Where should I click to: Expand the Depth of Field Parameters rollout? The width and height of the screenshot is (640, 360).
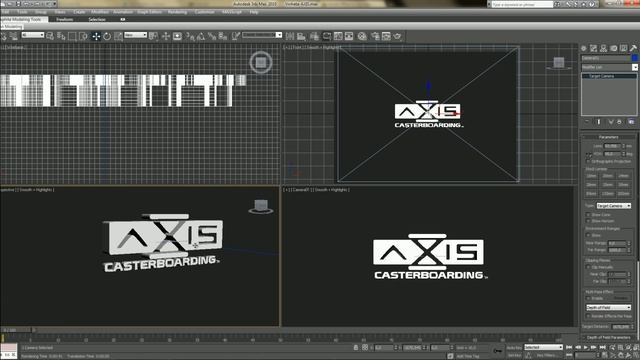[609, 338]
